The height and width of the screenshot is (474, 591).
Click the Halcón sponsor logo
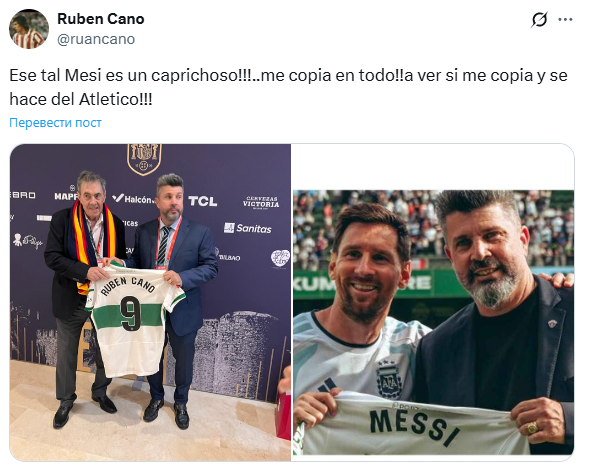pyautogui.click(x=133, y=199)
